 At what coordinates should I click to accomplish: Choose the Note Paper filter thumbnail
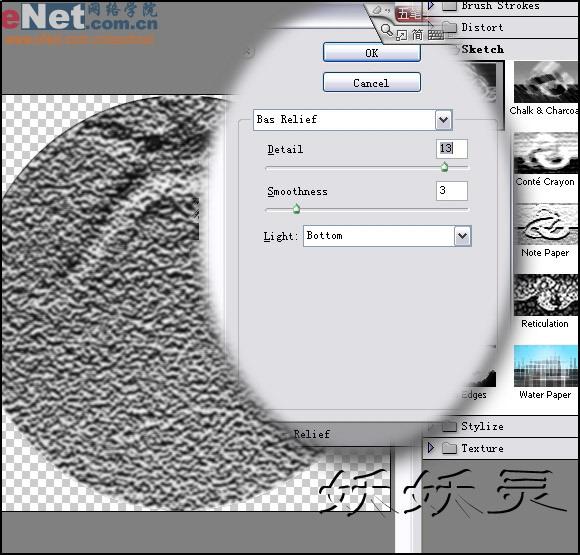546,224
